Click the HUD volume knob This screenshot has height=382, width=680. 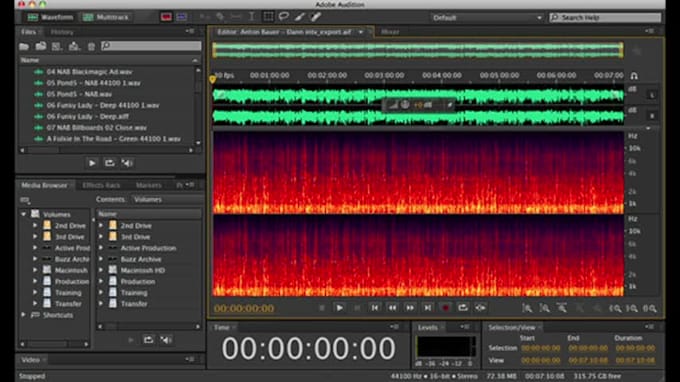click(405, 104)
